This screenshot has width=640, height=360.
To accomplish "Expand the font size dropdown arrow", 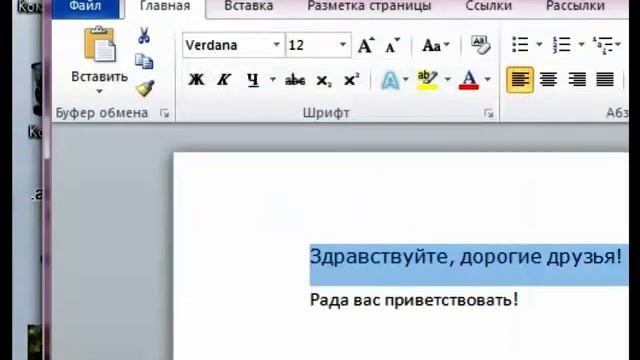I will (x=343, y=44).
